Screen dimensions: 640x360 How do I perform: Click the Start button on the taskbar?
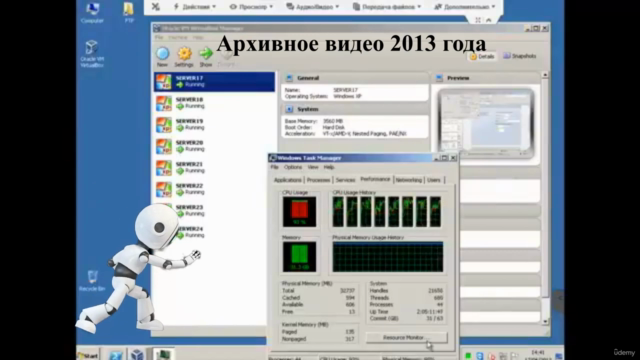coord(88,355)
